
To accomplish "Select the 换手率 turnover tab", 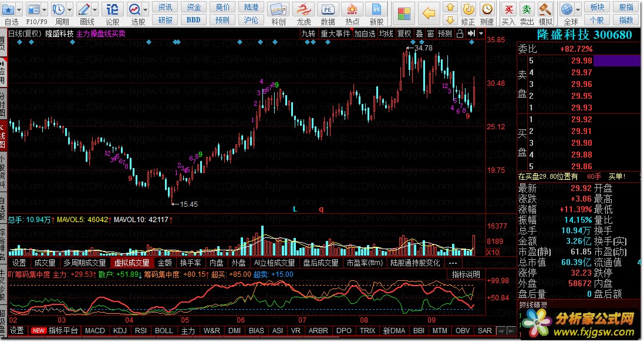I will [191, 263].
